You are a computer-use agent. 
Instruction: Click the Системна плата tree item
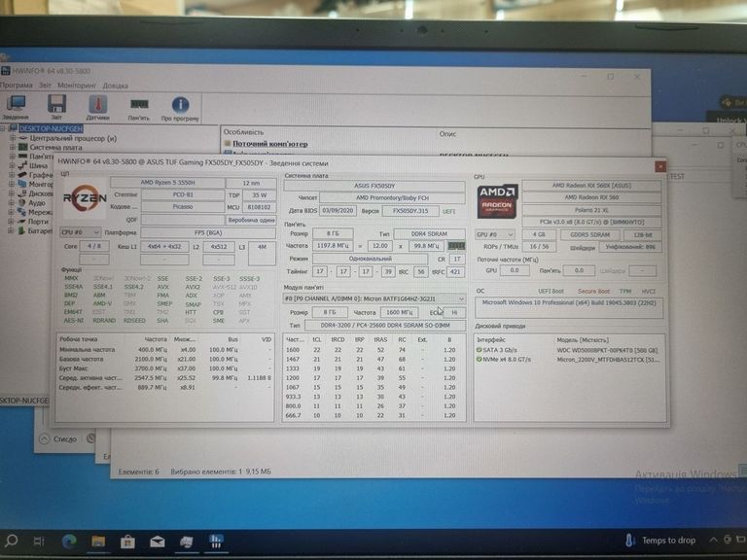pos(56,148)
